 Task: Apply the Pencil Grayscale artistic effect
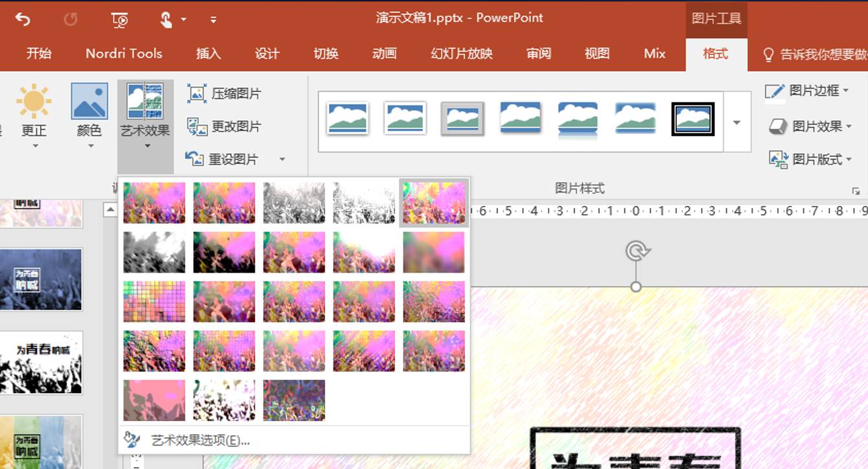[x=294, y=203]
